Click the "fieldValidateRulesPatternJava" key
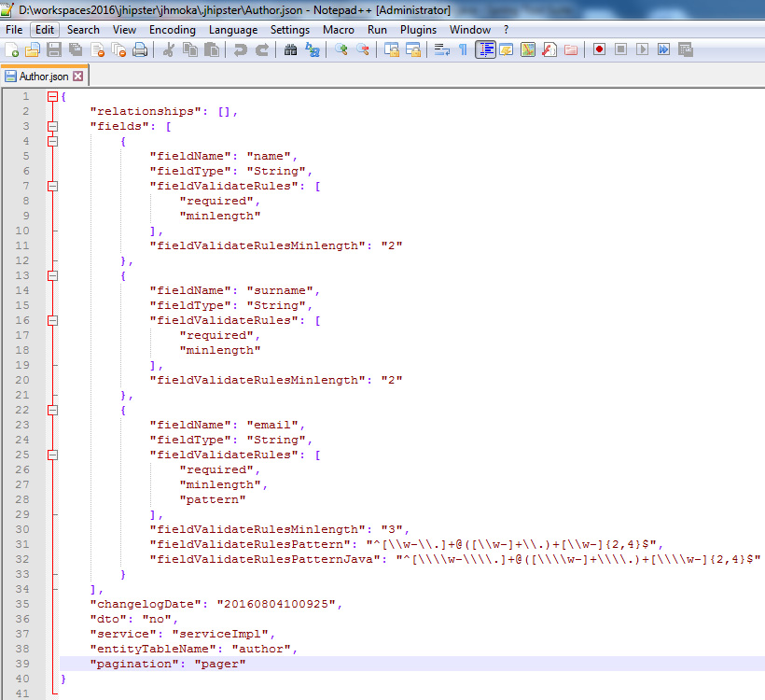This screenshot has height=700, width=765. click(265, 559)
